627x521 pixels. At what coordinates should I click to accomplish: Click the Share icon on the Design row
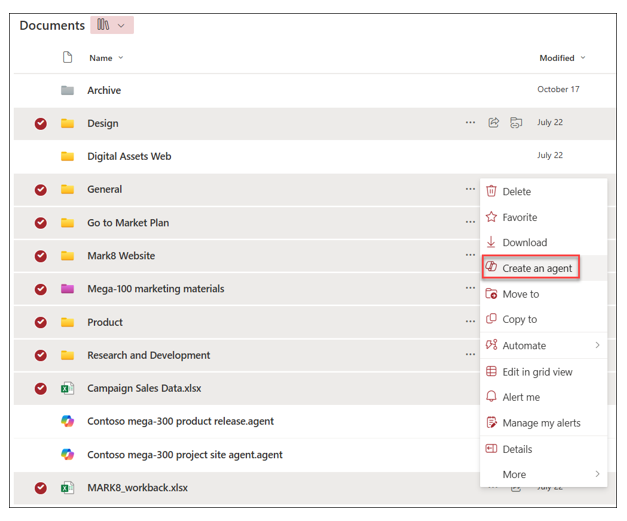[493, 122]
